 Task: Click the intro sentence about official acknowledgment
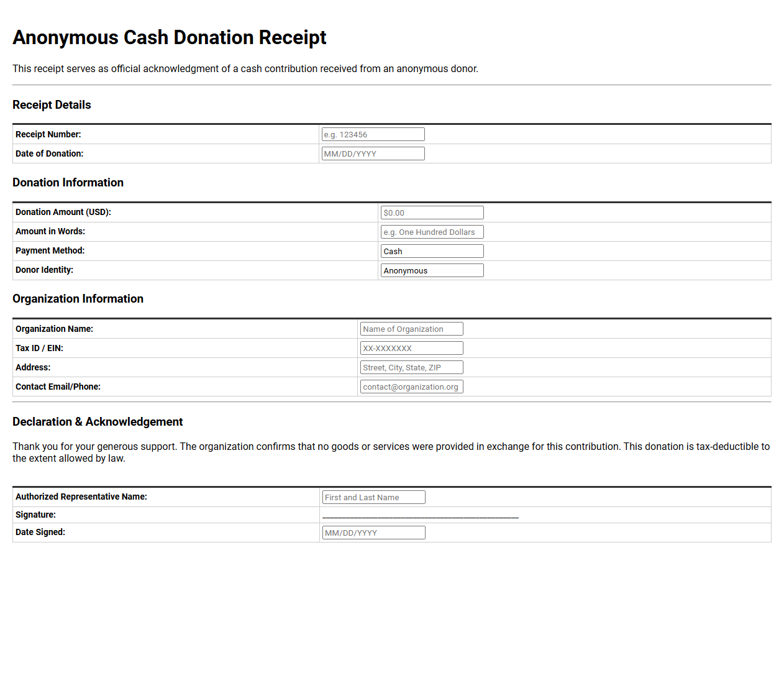point(245,69)
